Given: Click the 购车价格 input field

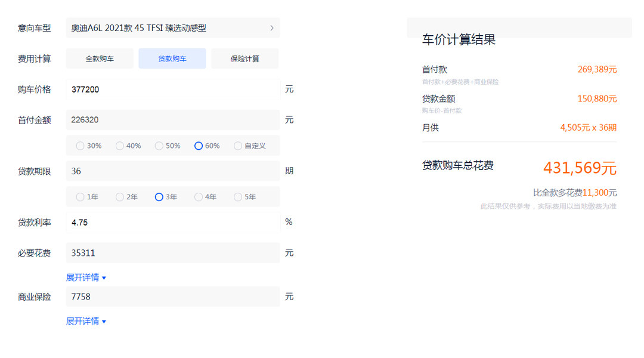Looking at the screenshot, I should click(172, 89).
